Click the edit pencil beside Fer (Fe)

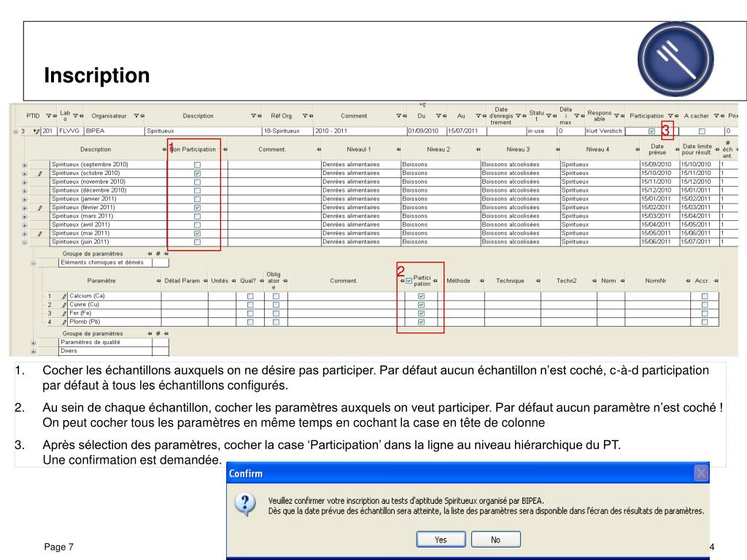[64, 314]
